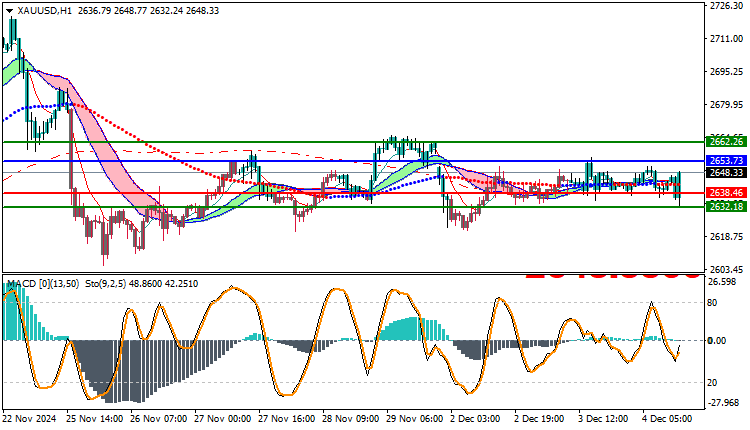Click the 2618.75 price scale value

[x=727, y=237]
